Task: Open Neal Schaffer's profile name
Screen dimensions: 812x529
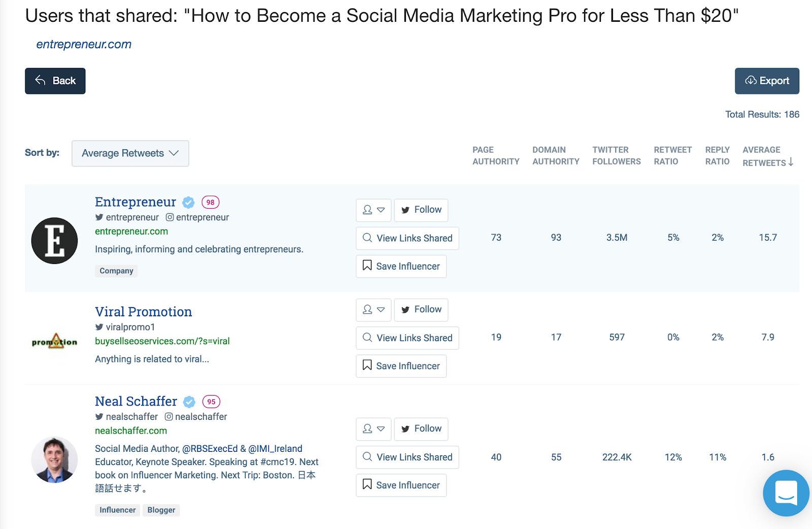Action: tap(136, 401)
